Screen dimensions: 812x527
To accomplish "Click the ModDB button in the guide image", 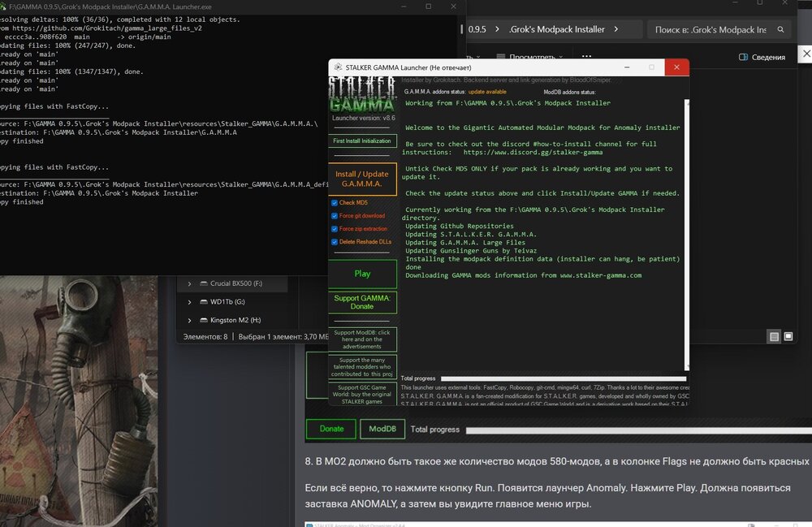I will (x=382, y=429).
